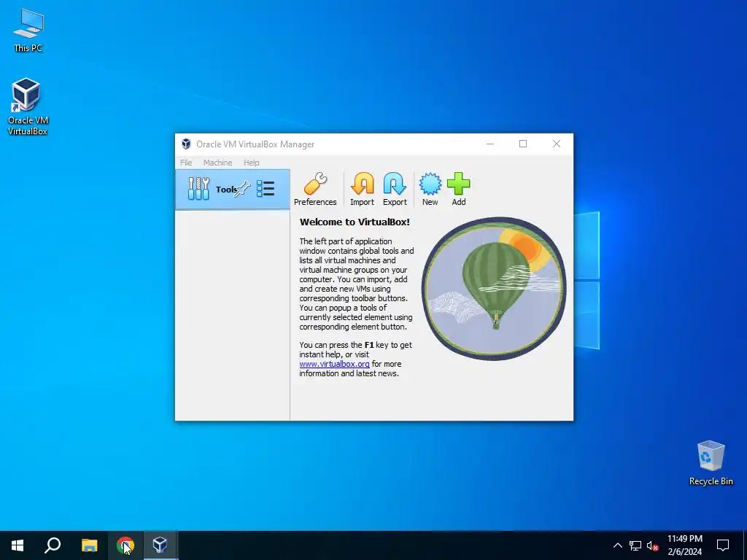Create a New virtual machine
The image size is (747, 560).
pos(430,189)
